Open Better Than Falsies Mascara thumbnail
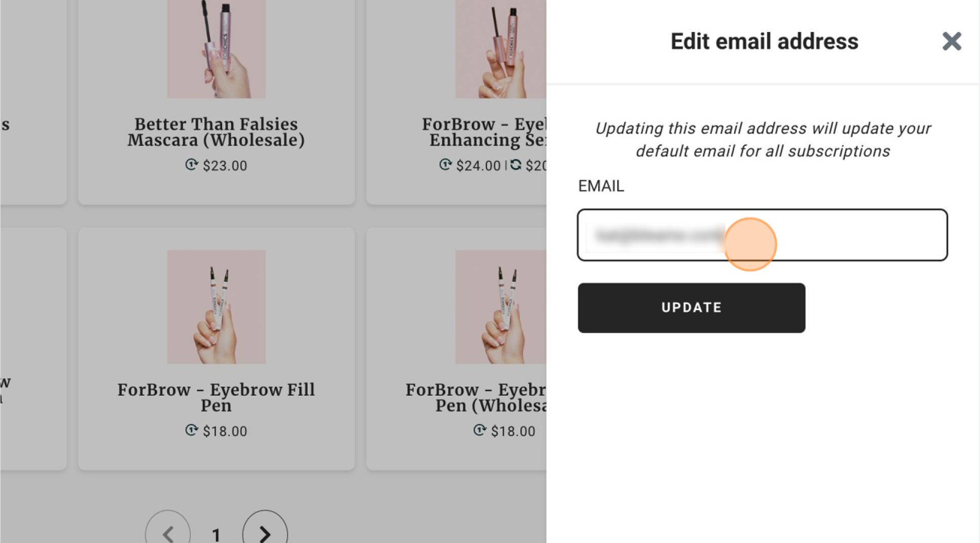980x543 pixels. 216,49
